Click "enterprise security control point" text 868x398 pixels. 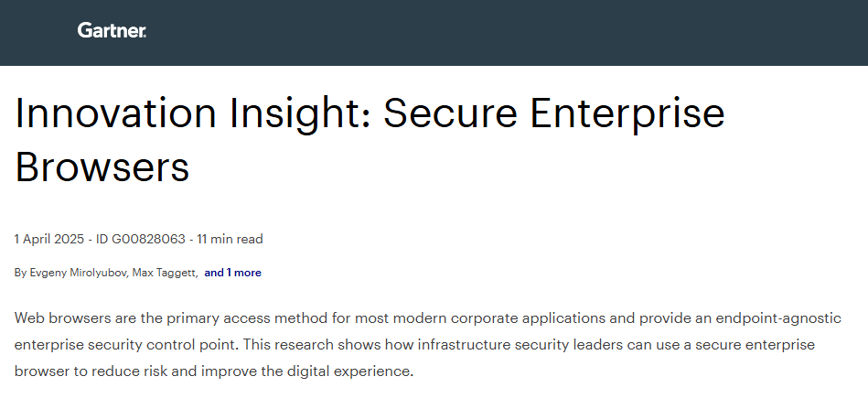[x=127, y=345]
